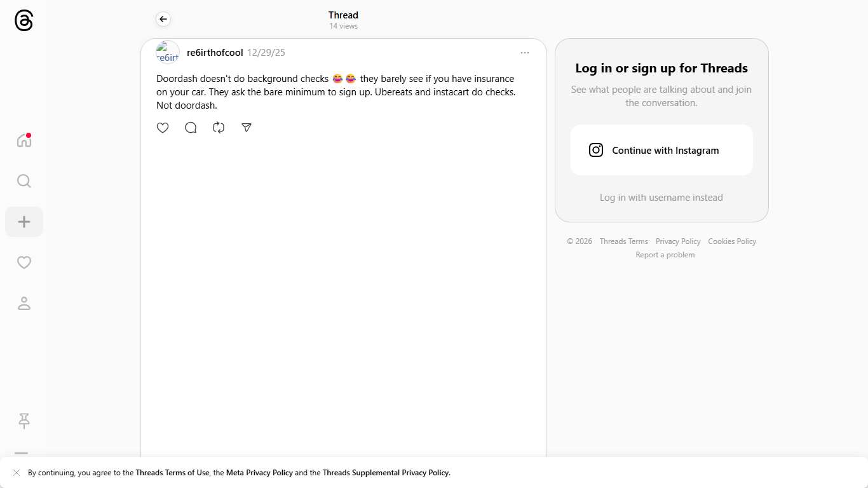868x488 pixels.
Task: Click the pin icon in sidebar
Action: 24,421
